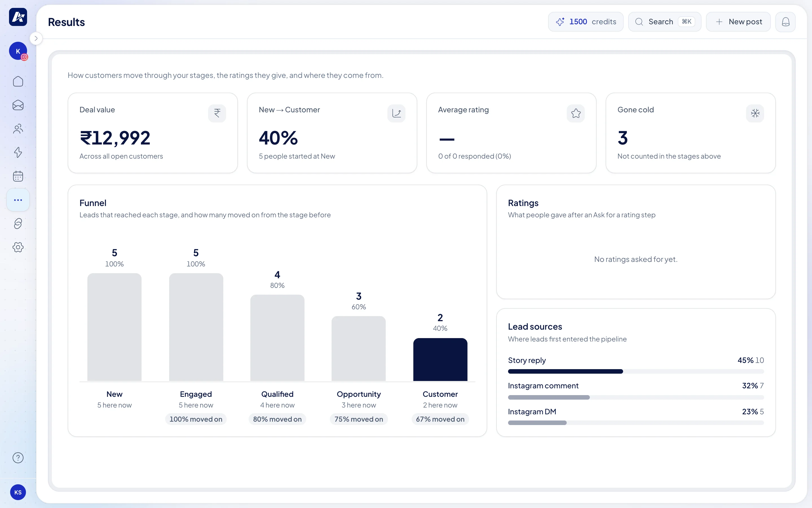812x508 pixels.
Task: Click the Opportunity stage funnel bar
Action: 359,349
